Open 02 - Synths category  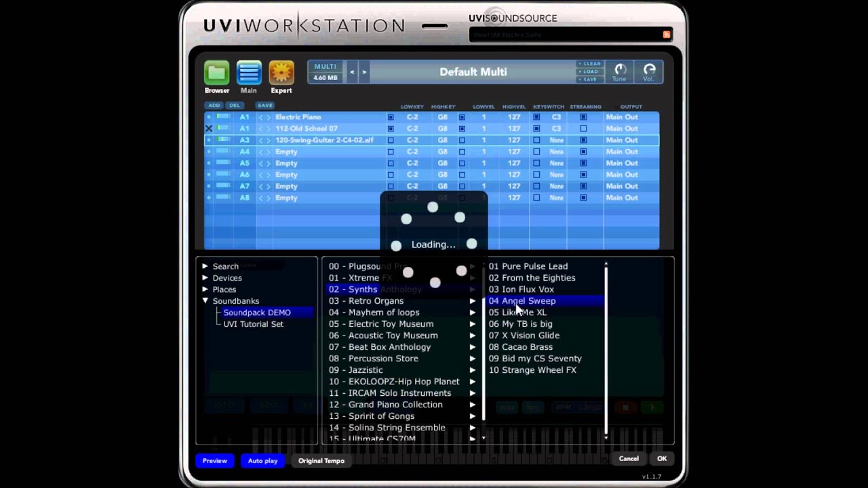353,289
